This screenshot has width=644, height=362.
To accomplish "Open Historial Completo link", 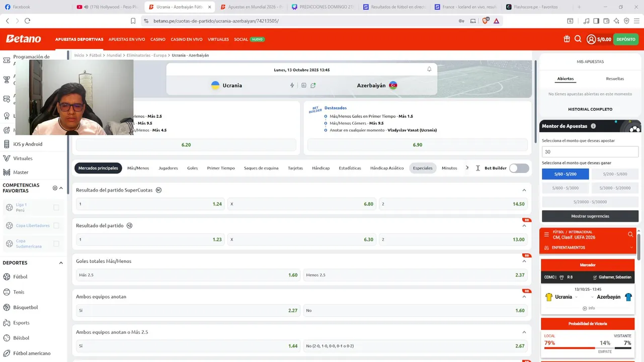I will [x=590, y=109].
